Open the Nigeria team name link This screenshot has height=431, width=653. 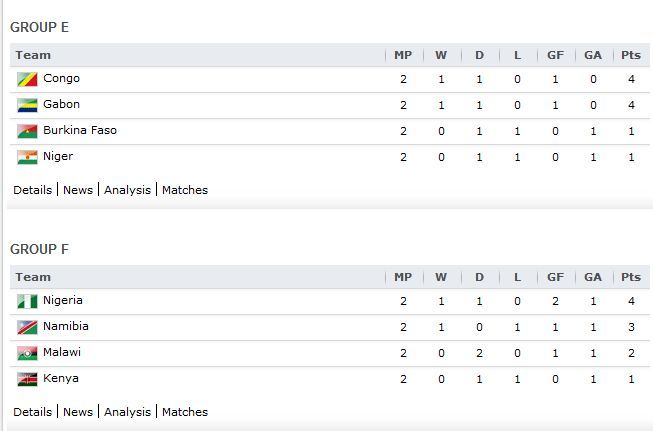62,301
